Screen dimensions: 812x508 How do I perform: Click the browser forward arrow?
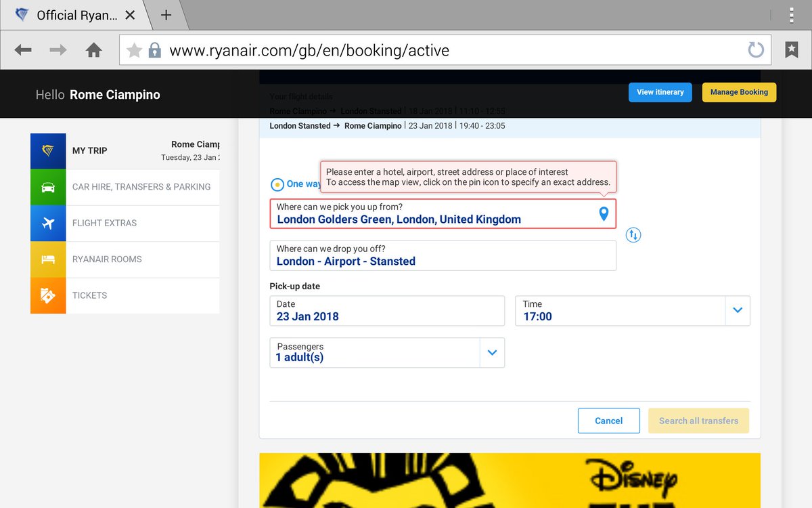tap(58, 50)
